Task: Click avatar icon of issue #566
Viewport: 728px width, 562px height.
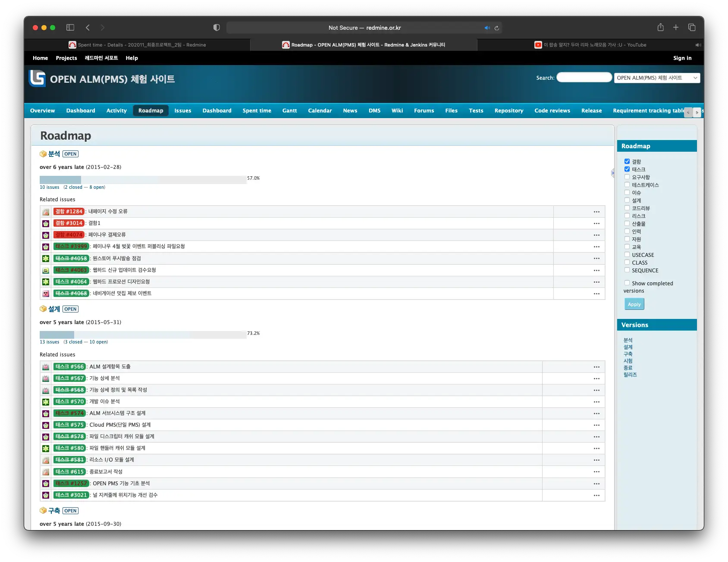Action: click(x=46, y=367)
